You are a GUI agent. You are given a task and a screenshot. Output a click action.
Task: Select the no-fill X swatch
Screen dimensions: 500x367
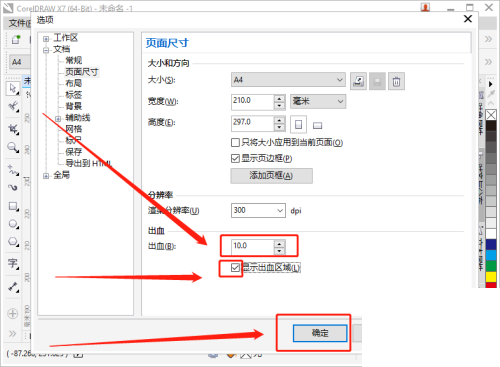(491, 115)
